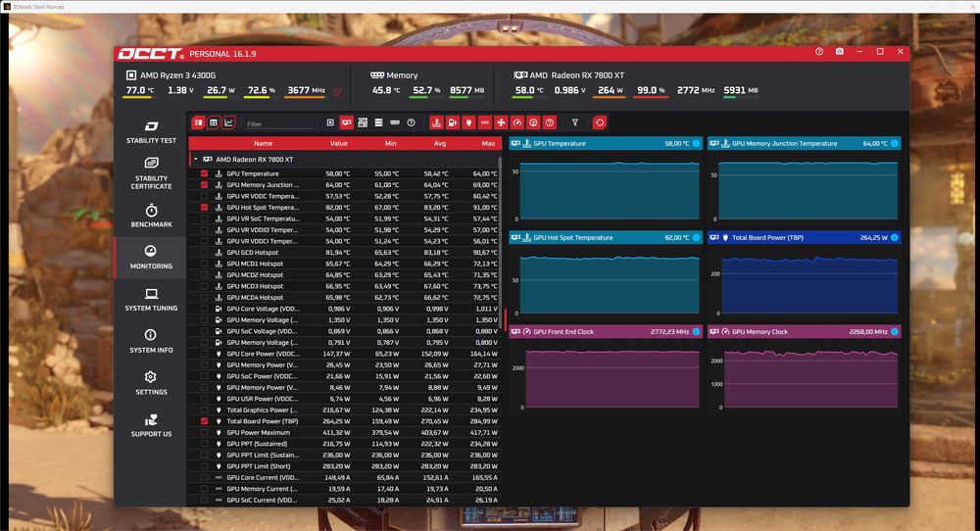Take screenshot with camera icon

coord(840,52)
